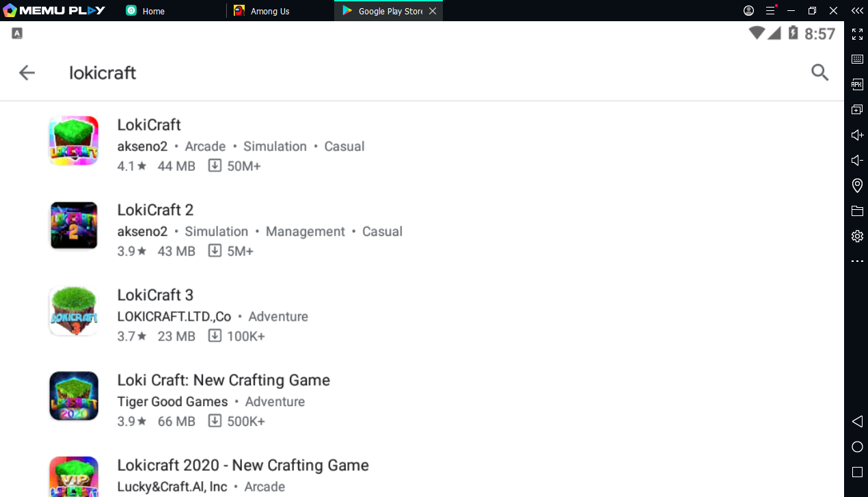Viewport: 868px width, 497px height.
Task: Tap the magnifier search icon
Action: (x=820, y=72)
